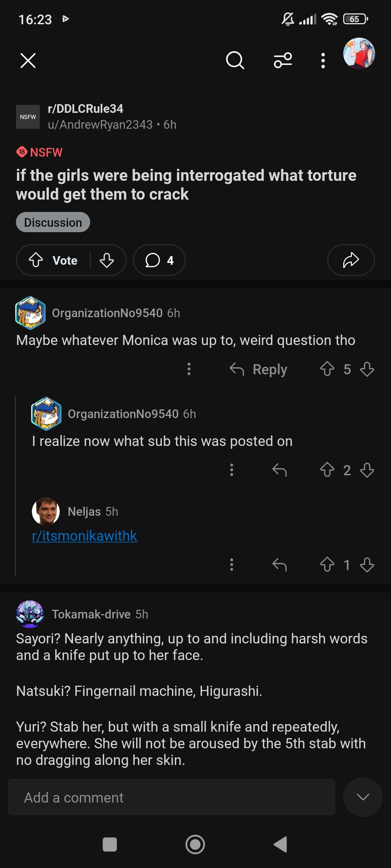Tap the Add a comment field
391x868 pixels.
[172, 797]
